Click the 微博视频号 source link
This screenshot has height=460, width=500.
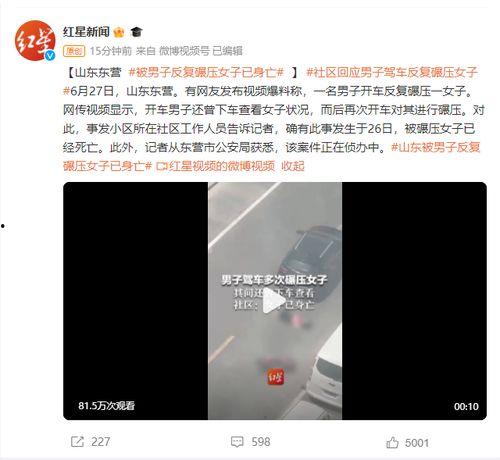(184, 51)
